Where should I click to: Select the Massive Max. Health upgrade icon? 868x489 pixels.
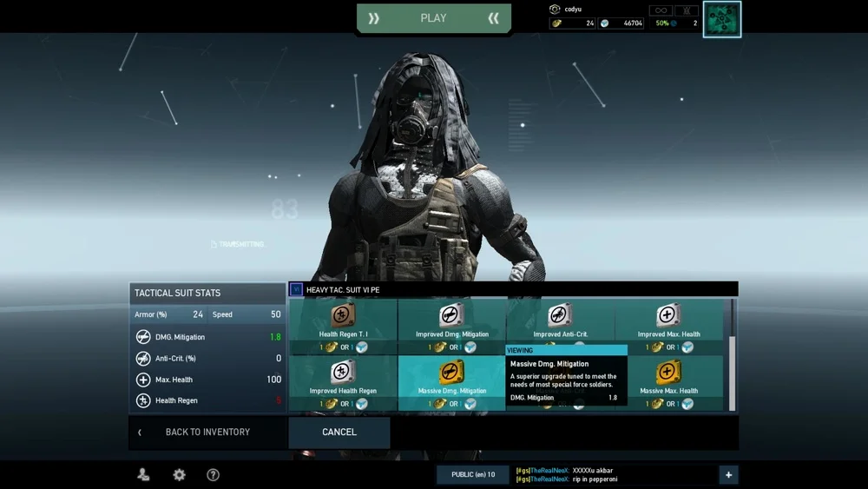point(668,372)
